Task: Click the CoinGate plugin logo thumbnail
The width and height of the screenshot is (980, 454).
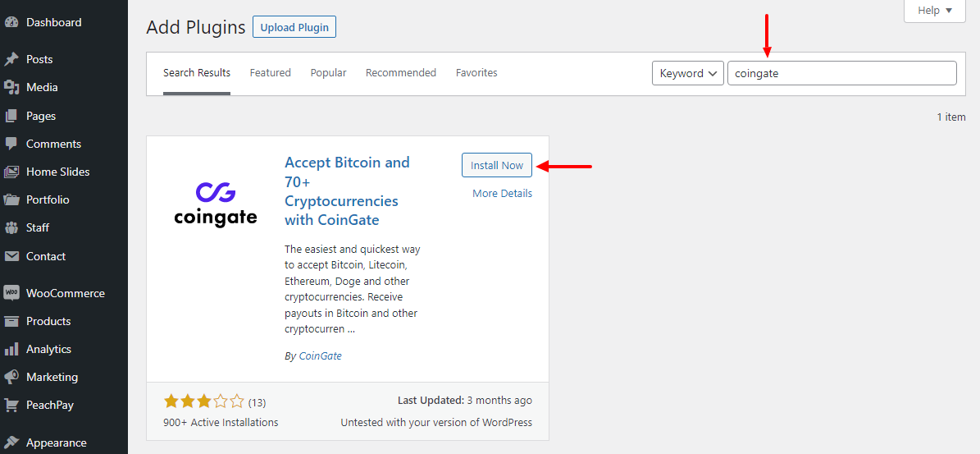Action: pos(216,204)
